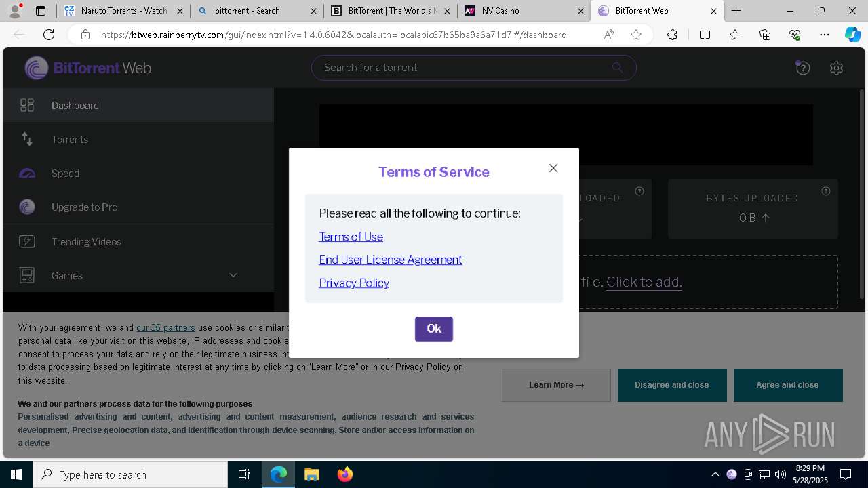Open the volume control in system tray

(x=780, y=474)
